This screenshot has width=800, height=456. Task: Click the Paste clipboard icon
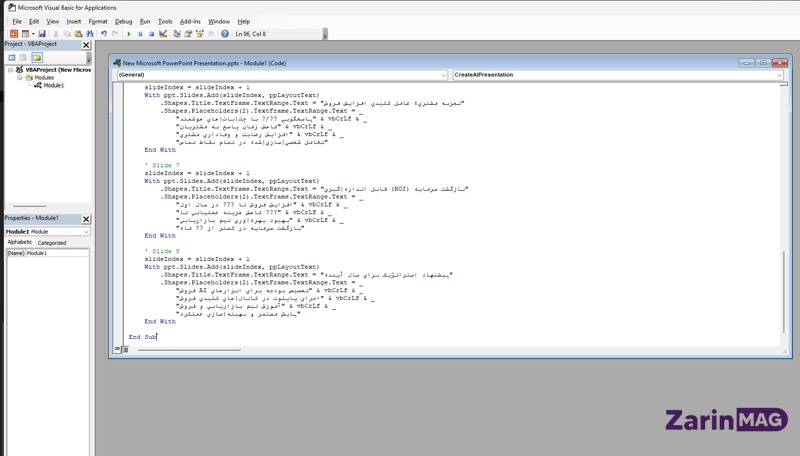[x=78, y=34]
